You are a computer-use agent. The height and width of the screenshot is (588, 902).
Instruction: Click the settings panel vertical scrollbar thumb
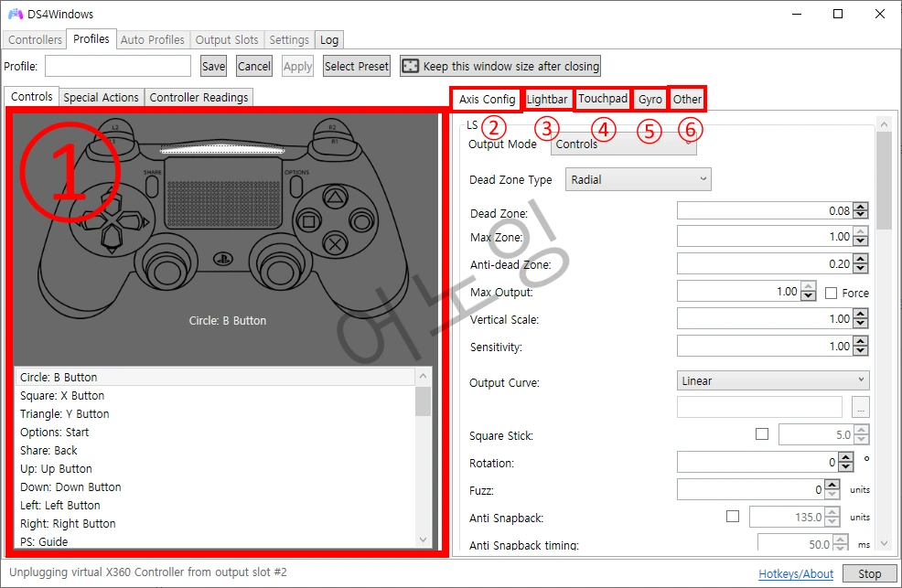point(885,180)
